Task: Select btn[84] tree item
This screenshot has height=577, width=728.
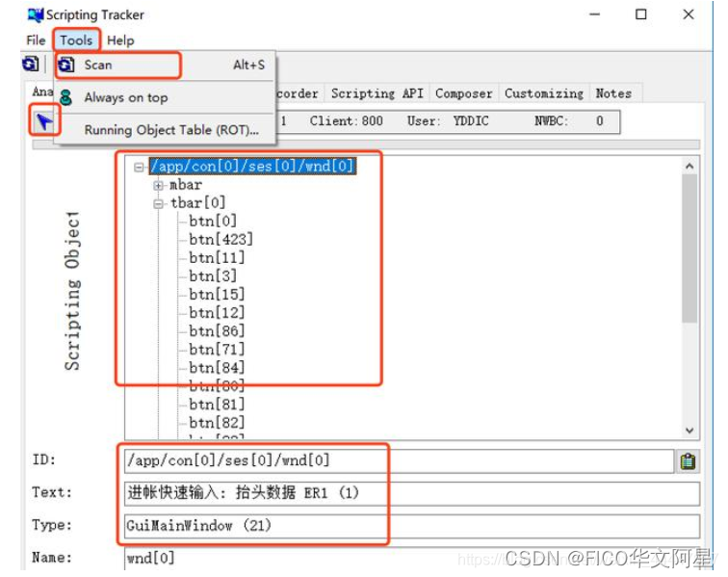Action: coord(217,368)
